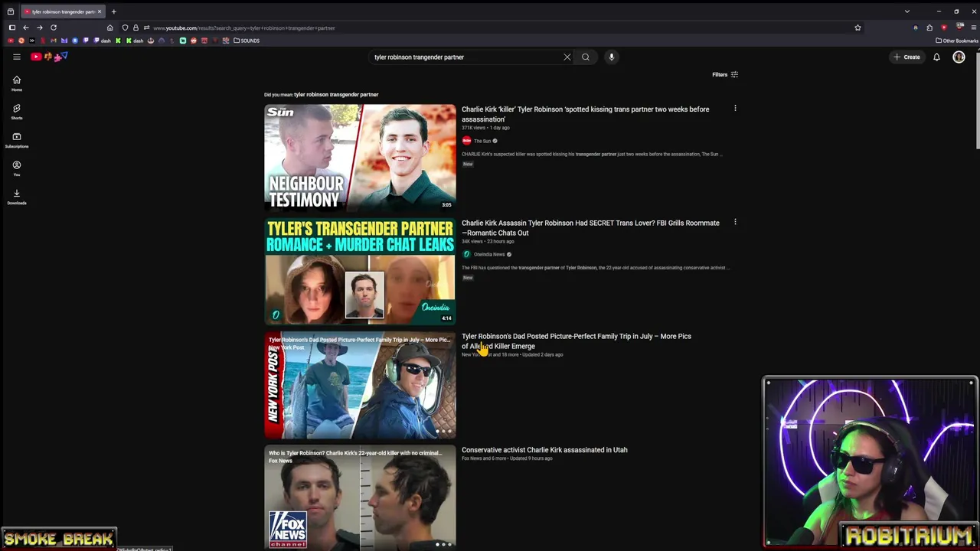This screenshot has height=551, width=980.
Task: Bookmark this page with the star
Action: point(857,28)
